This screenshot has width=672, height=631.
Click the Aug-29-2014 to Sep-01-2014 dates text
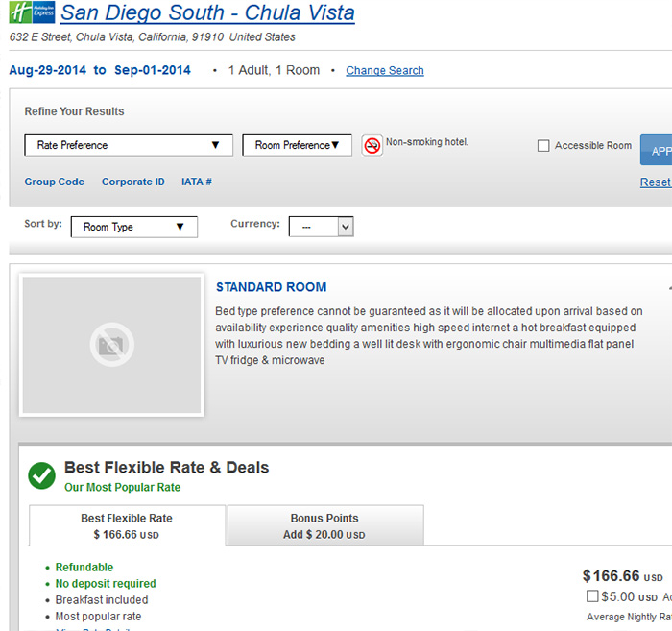click(100, 70)
